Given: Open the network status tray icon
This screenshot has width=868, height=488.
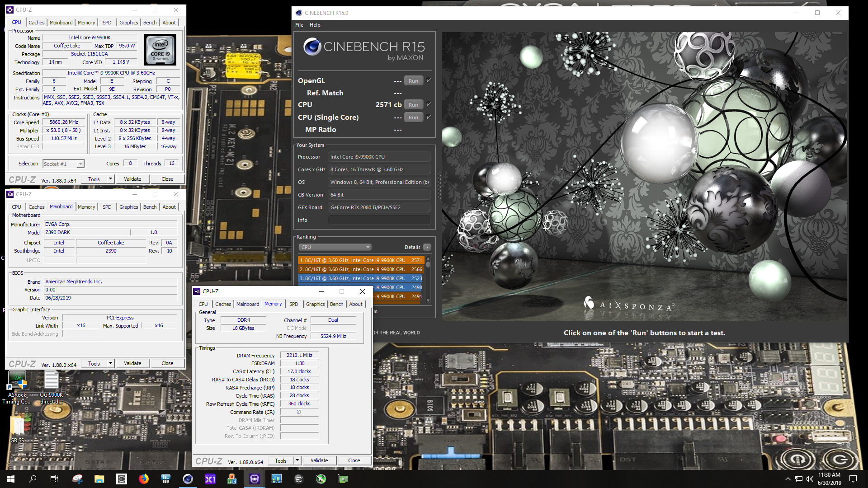Looking at the screenshot, I should click(799, 479).
